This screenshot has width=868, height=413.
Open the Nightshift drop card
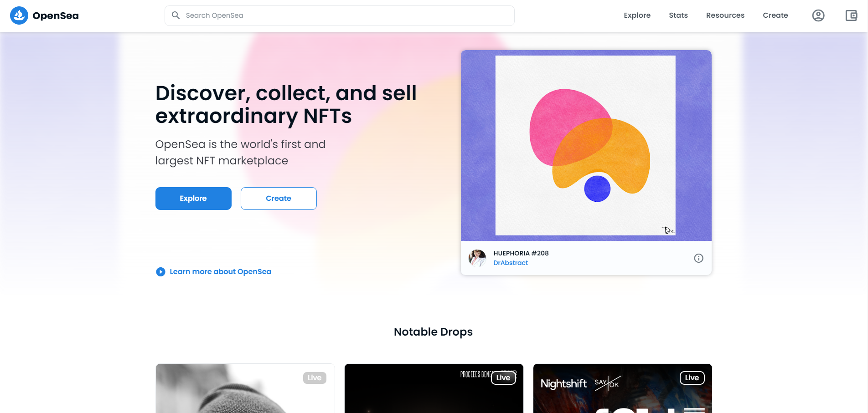623,388
